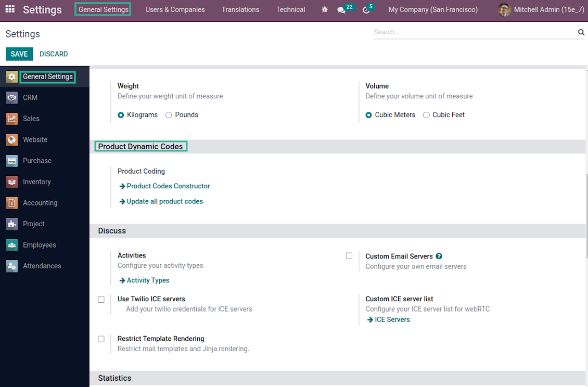Click the Save button
Viewport: 588px width, 387px height.
point(19,54)
